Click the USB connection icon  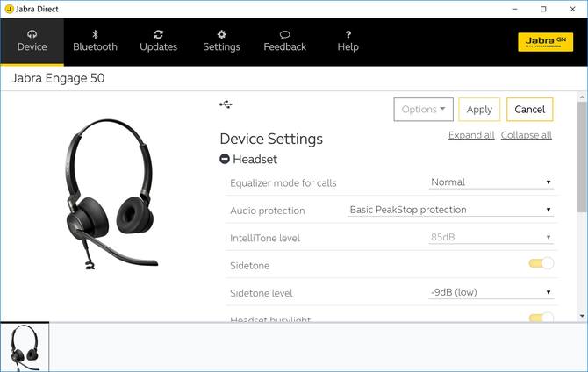click(226, 104)
